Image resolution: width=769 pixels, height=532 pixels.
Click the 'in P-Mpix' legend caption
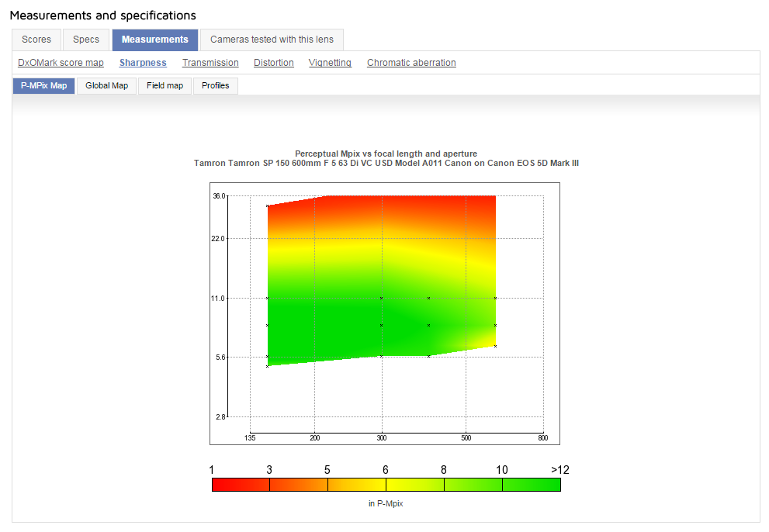click(386, 503)
